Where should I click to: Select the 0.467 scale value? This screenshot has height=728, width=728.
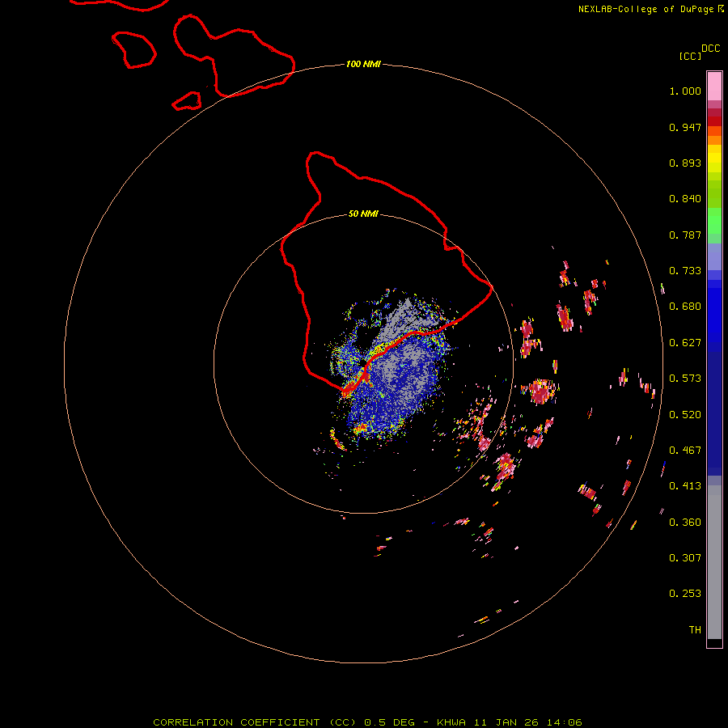(685, 451)
